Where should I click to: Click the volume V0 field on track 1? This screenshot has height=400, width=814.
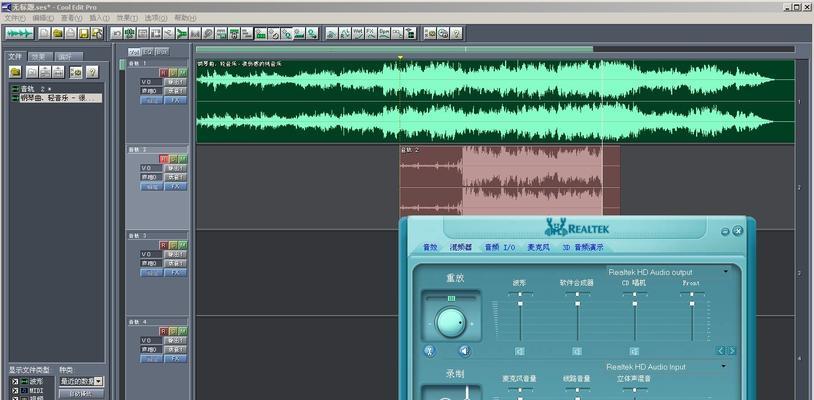[151, 82]
